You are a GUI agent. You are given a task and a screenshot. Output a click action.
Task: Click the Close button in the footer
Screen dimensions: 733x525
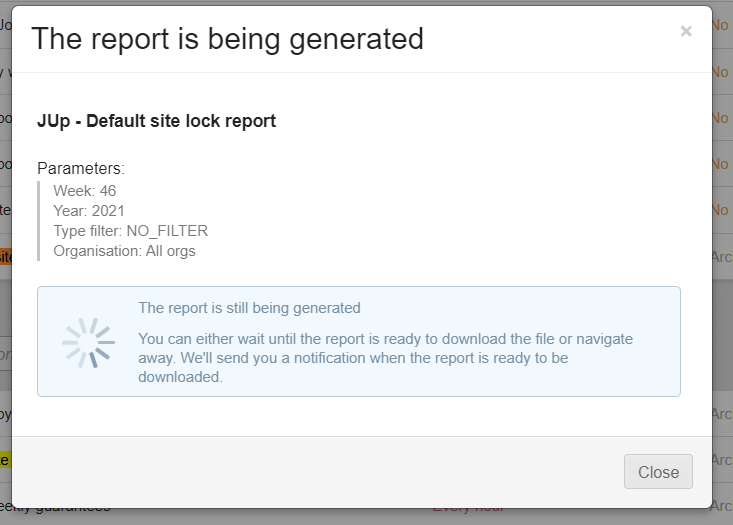(658, 472)
